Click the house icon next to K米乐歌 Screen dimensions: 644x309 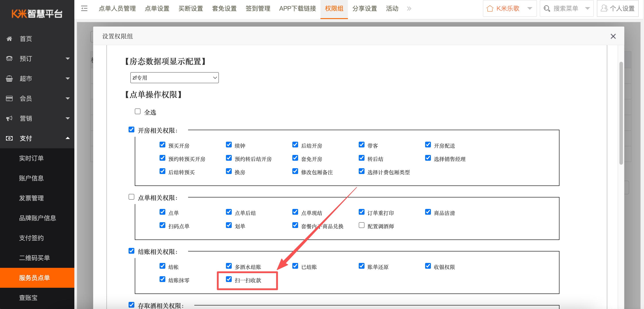pos(490,9)
